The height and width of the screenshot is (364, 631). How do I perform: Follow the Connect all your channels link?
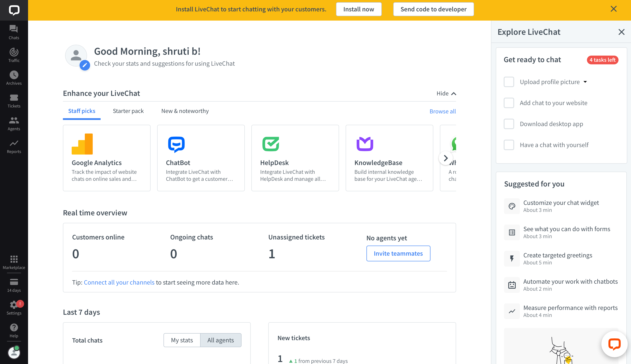coord(119,282)
